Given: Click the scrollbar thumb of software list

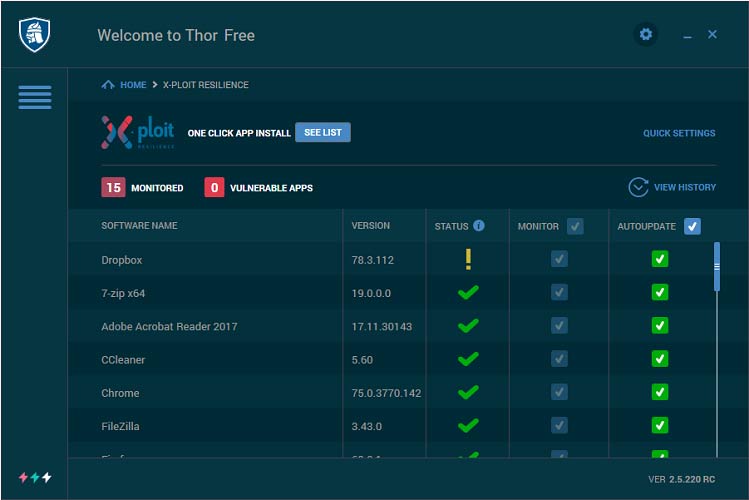Looking at the screenshot, I should click(717, 266).
